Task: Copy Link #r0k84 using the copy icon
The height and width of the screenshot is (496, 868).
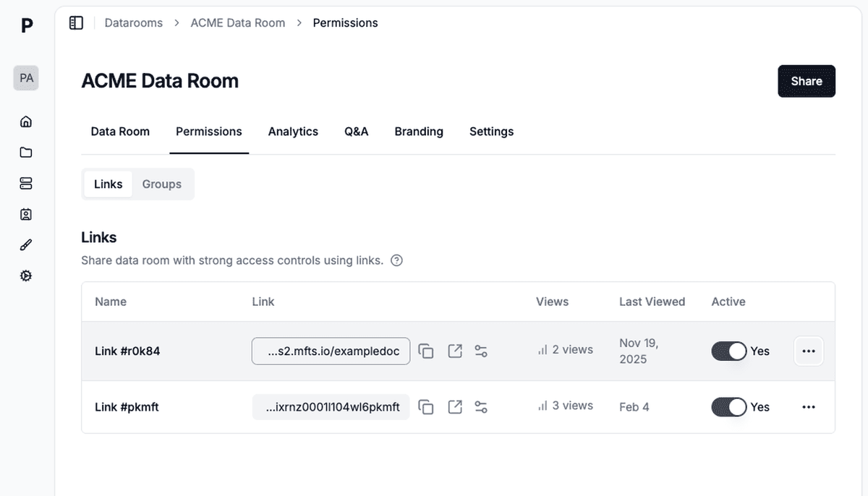Action: pyautogui.click(x=426, y=351)
